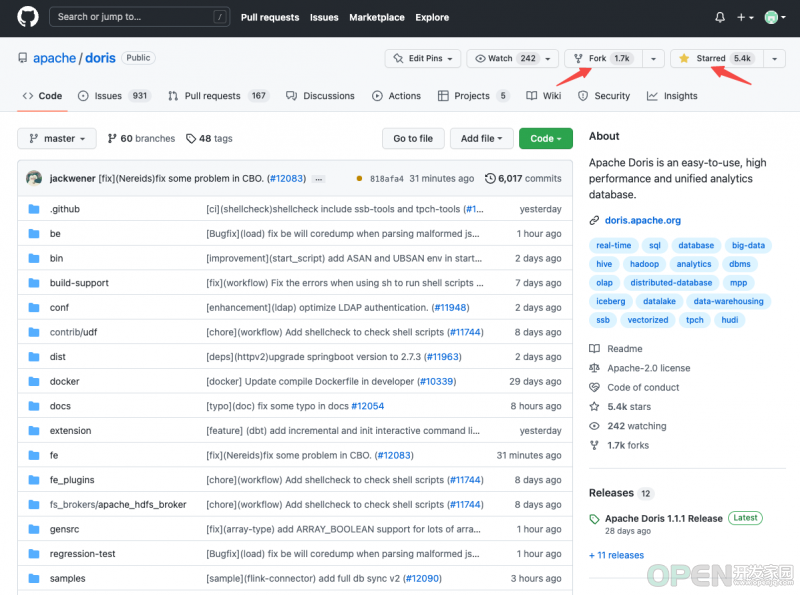Open the dist folder icon
Screen dimensions: 800x595
pos(34,357)
